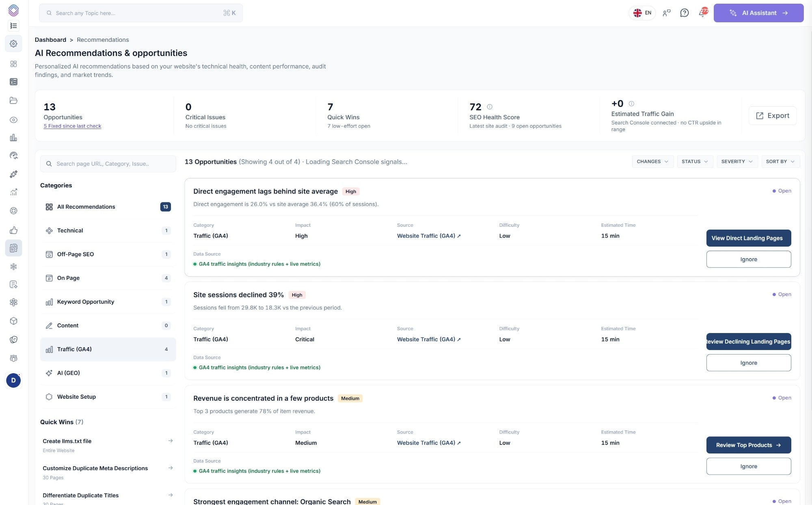
Task: Select the All Recommendations category
Action: tap(108, 207)
